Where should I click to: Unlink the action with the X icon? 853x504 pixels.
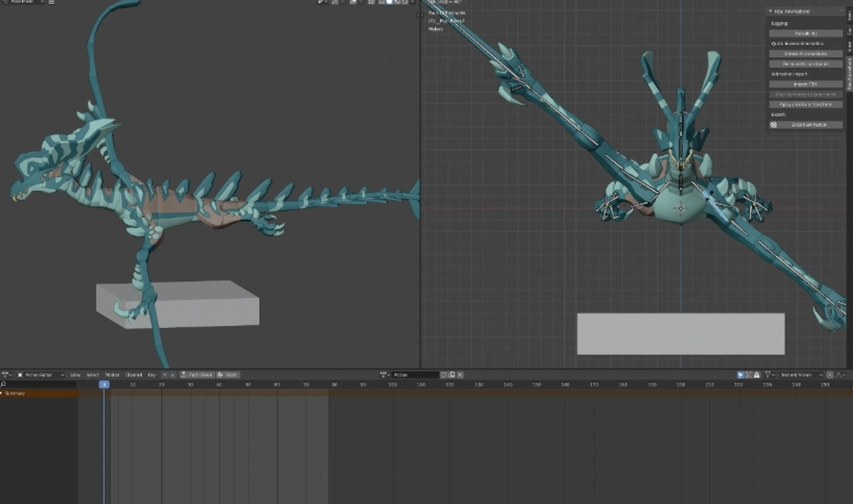[462, 375]
